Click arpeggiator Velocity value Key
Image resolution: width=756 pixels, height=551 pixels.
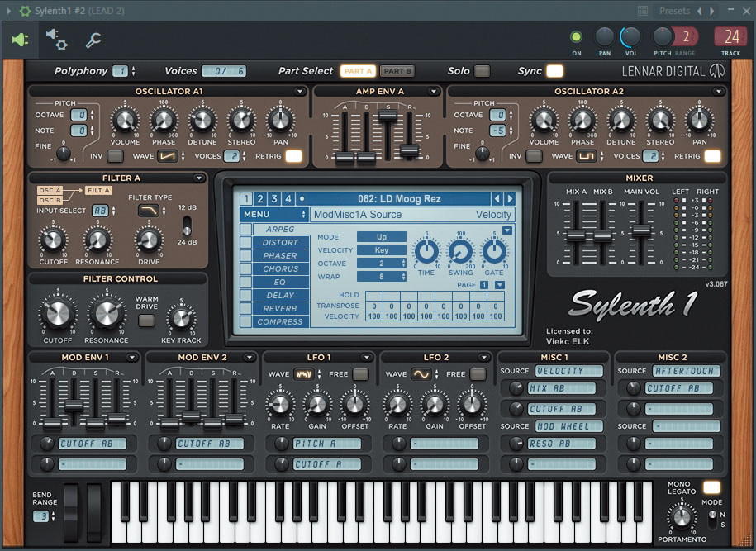point(382,249)
